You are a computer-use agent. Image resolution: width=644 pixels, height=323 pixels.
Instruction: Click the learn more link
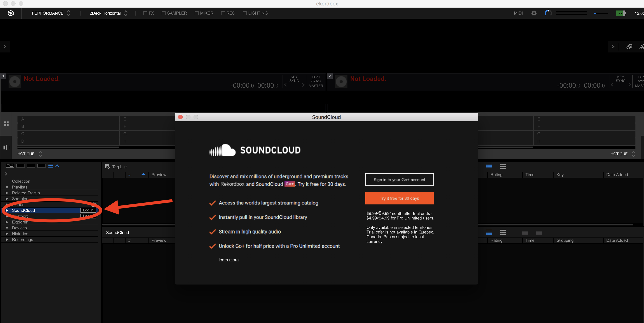tap(228, 260)
